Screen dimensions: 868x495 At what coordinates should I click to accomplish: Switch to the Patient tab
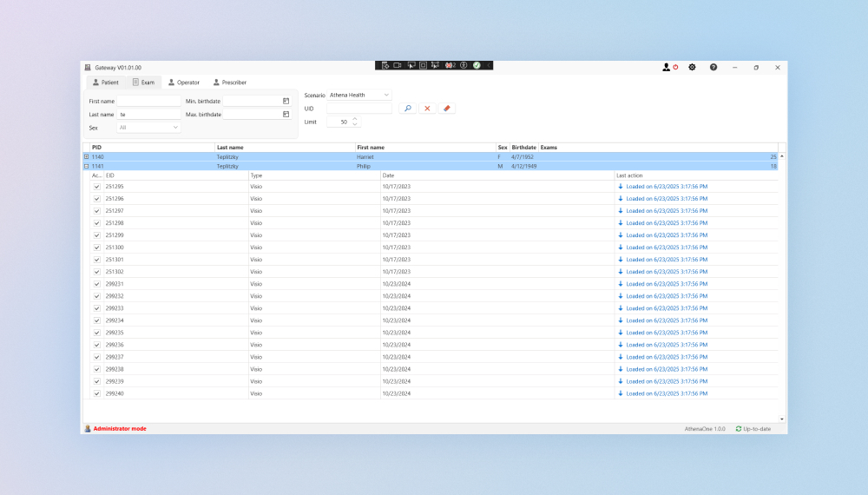click(105, 82)
